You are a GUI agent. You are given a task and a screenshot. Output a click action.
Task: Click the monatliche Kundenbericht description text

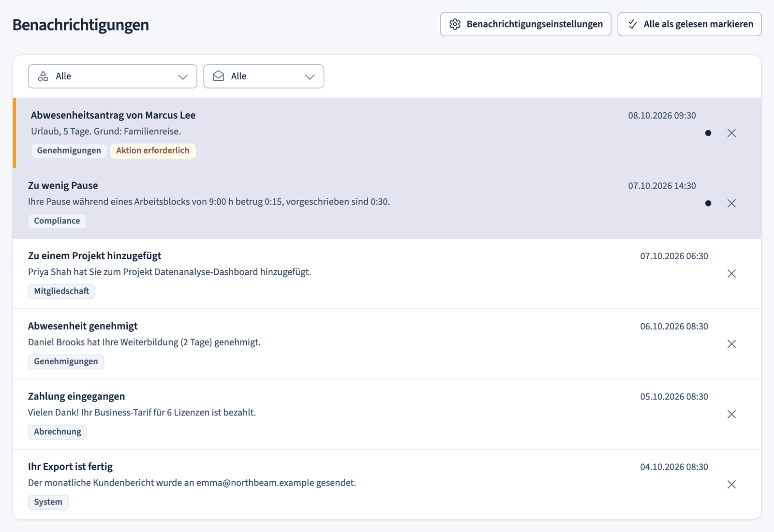tap(192, 483)
